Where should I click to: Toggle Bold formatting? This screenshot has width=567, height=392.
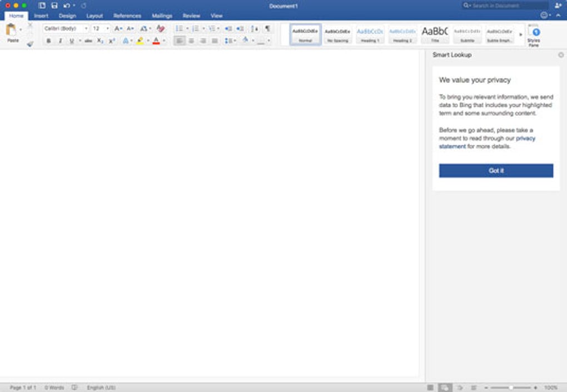click(x=49, y=40)
